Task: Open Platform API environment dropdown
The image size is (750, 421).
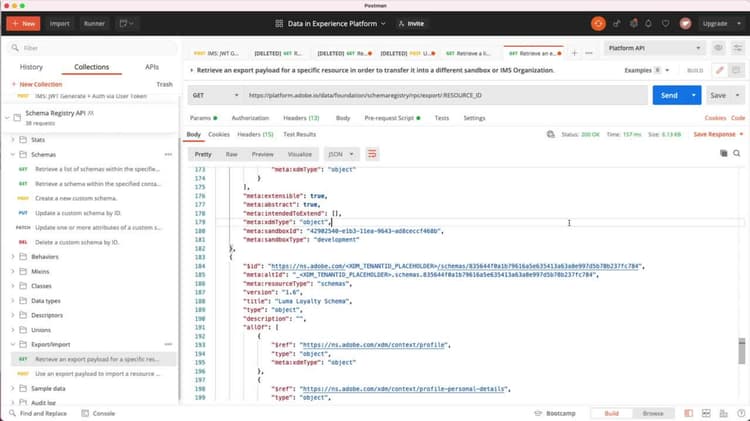Action: (654, 48)
